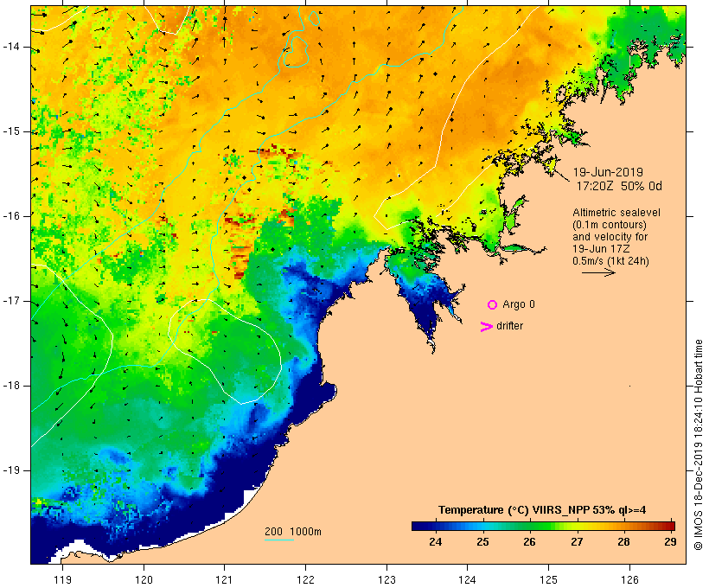Click longitude axis label 123

pyautogui.click(x=386, y=580)
